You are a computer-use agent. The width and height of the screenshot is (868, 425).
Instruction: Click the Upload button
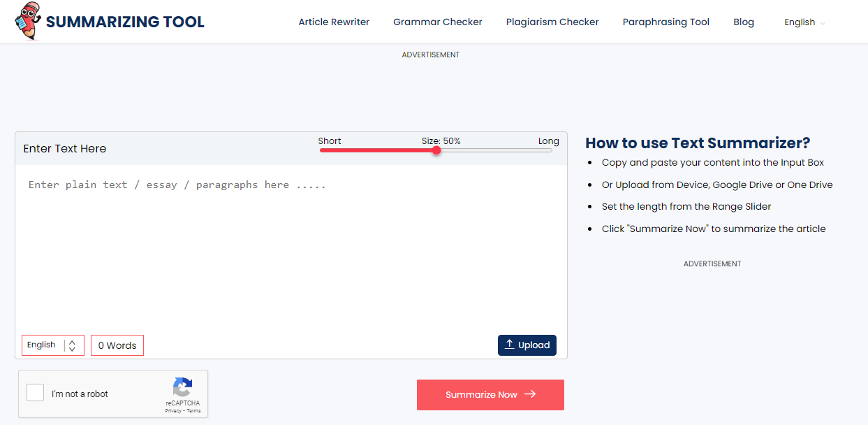pyautogui.click(x=527, y=345)
